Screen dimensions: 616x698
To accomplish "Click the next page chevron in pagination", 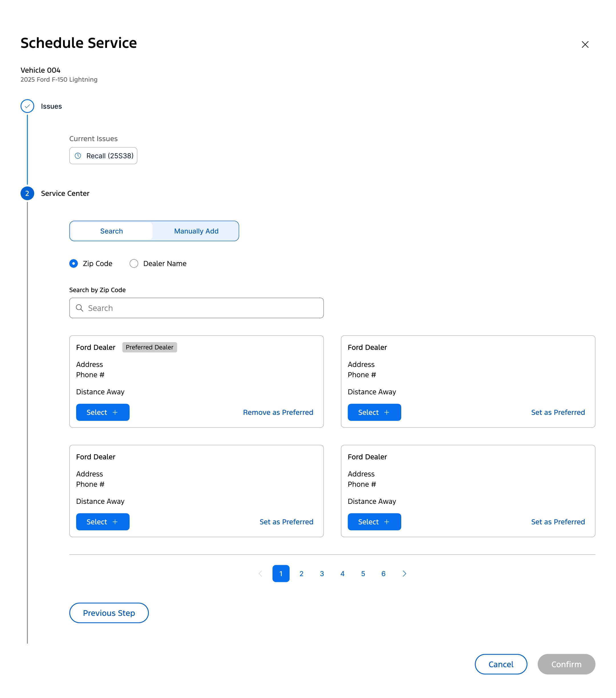I will coord(404,574).
